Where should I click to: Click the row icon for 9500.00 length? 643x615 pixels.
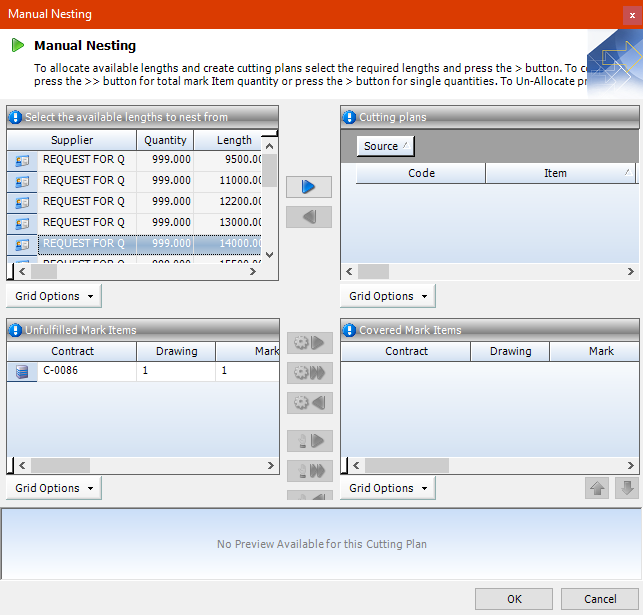click(22, 160)
